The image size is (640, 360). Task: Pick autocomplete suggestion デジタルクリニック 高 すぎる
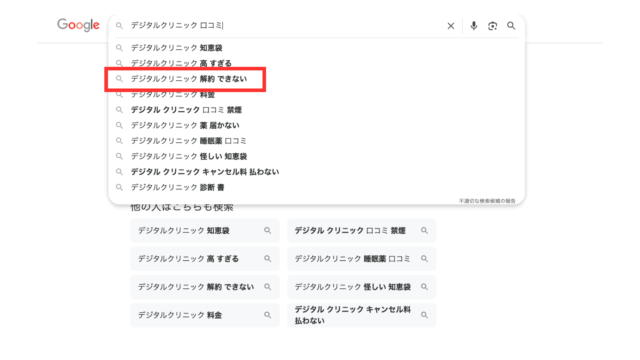click(317, 63)
